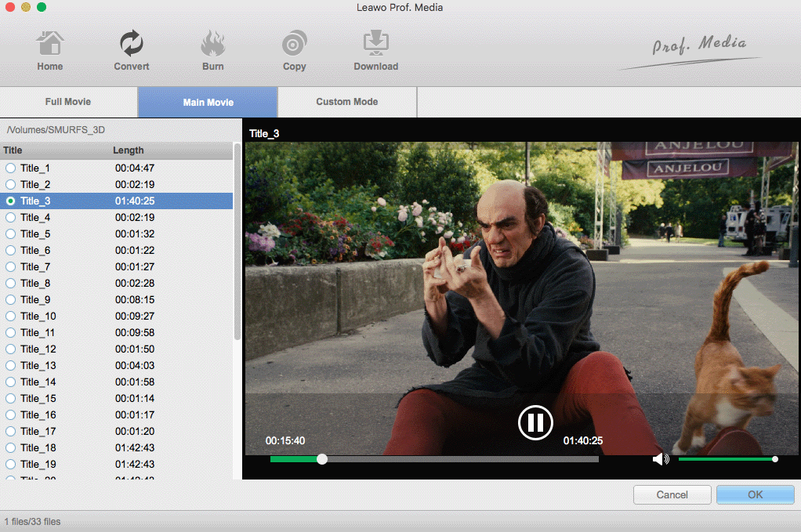Confirm selection with the OK button
801x532 pixels.
[755, 494]
